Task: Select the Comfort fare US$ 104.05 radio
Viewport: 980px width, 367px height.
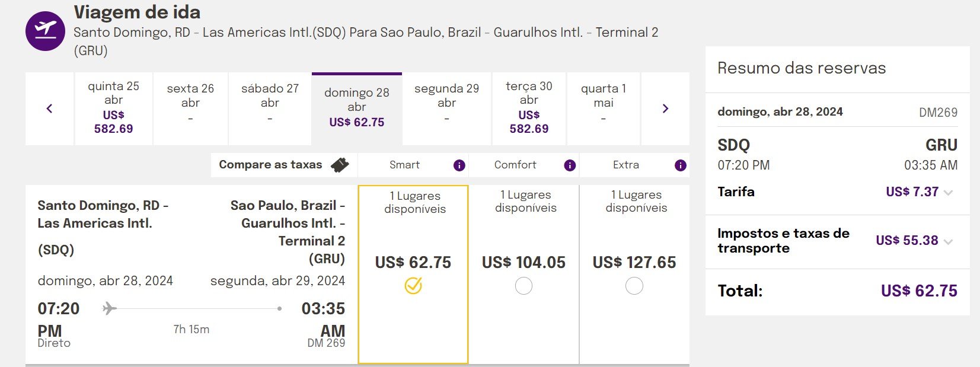Action: coord(523,286)
